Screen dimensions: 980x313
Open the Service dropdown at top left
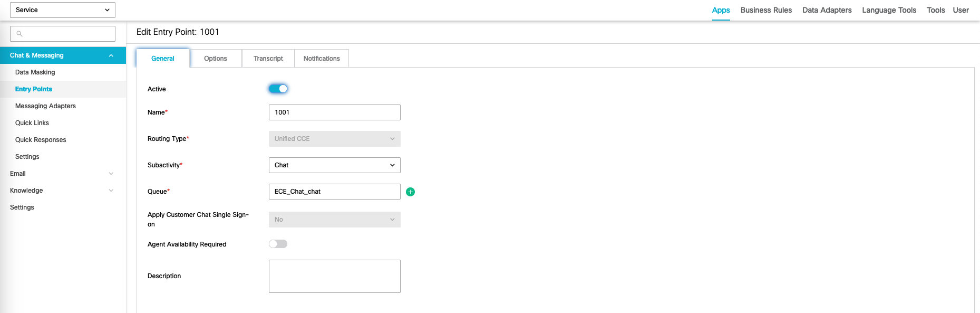coord(62,10)
